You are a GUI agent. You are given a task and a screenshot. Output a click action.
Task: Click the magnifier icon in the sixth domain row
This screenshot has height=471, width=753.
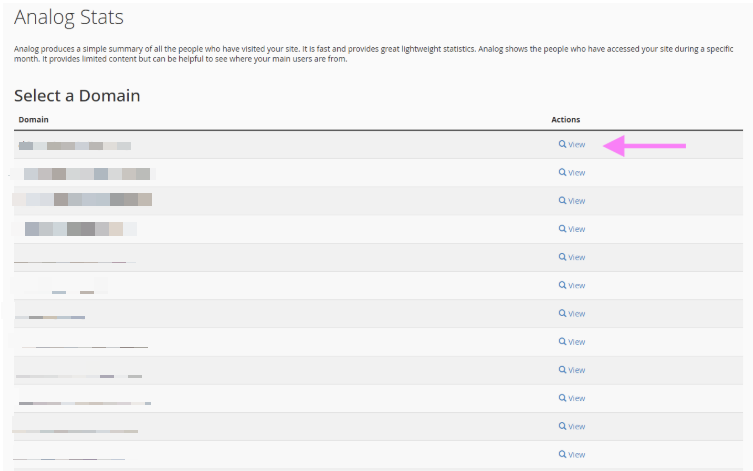tap(562, 286)
